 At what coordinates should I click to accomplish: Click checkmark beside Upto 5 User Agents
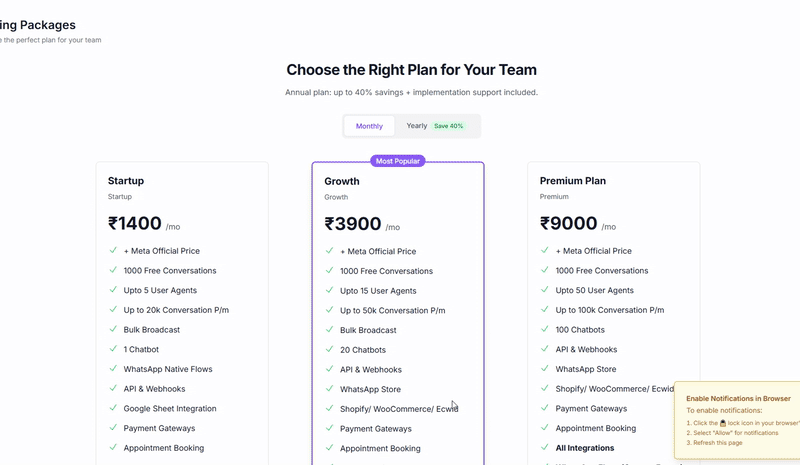[113, 290]
